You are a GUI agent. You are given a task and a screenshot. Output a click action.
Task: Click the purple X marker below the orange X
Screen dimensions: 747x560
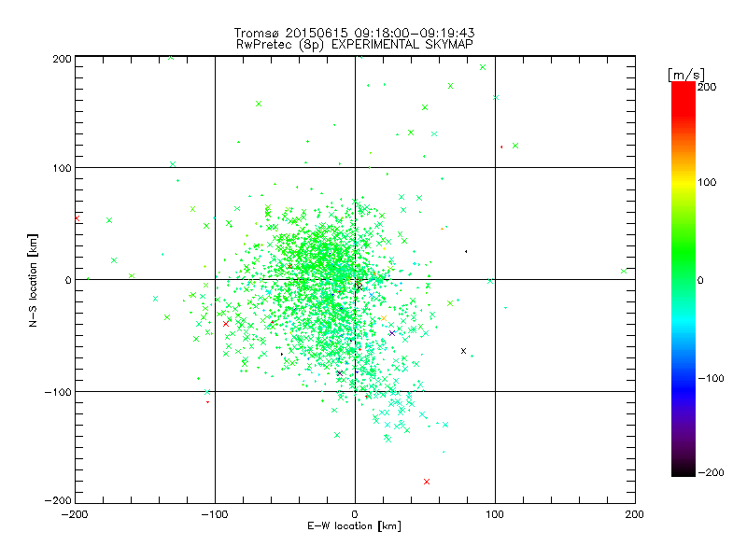click(392, 333)
